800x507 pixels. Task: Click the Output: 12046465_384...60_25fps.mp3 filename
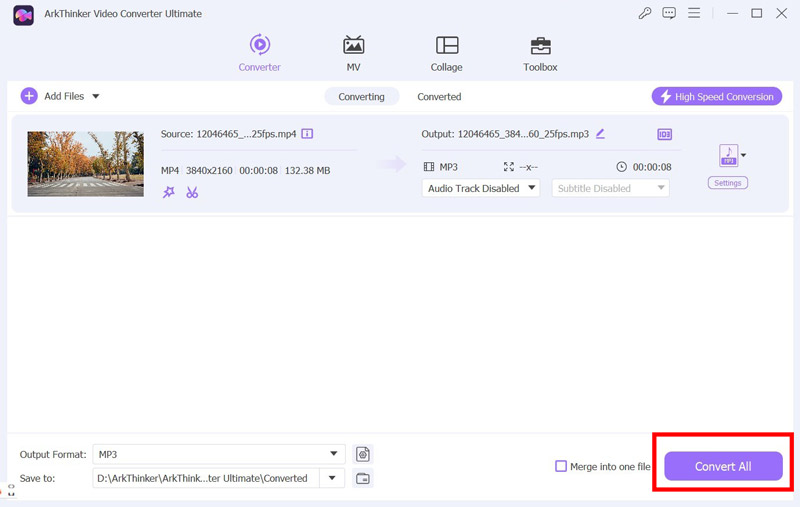pos(505,134)
